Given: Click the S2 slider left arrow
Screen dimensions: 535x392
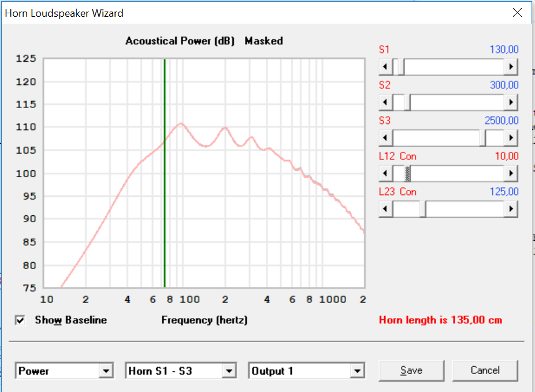Looking at the screenshot, I should click(x=385, y=102).
